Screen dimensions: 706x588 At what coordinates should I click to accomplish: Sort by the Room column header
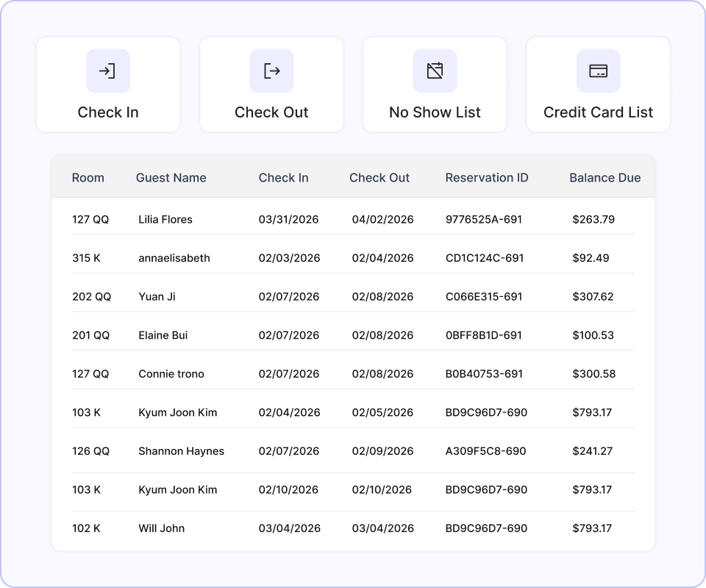pyautogui.click(x=88, y=178)
